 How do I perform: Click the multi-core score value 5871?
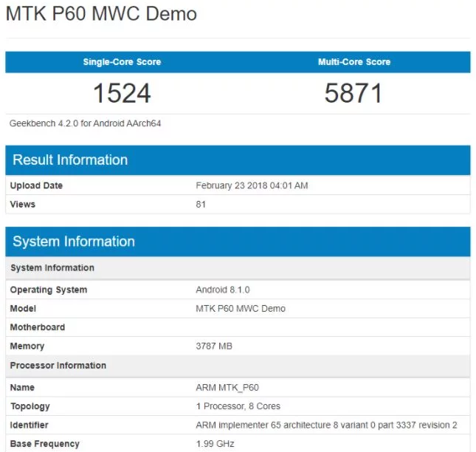click(353, 93)
